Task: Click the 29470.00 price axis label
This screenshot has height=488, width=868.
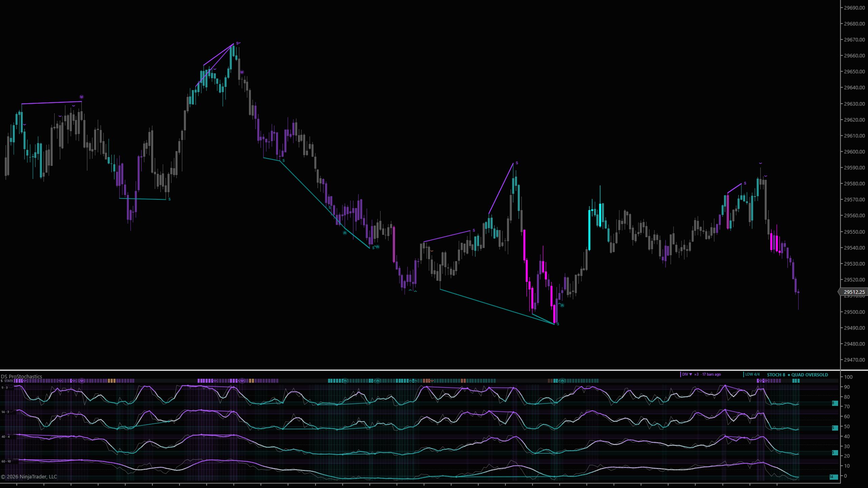Action: [854, 360]
